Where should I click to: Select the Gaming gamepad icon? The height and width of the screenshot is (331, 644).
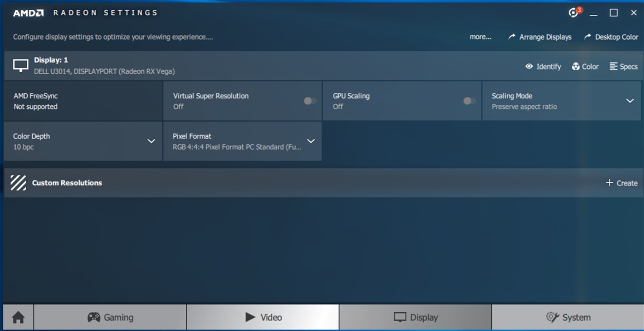coord(94,317)
